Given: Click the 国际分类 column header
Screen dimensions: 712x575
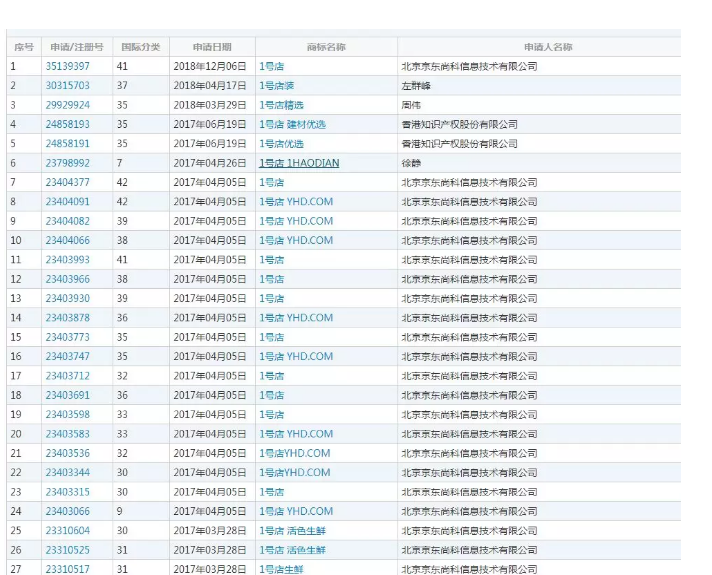Looking at the screenshot, I should [x=141, y=47].
